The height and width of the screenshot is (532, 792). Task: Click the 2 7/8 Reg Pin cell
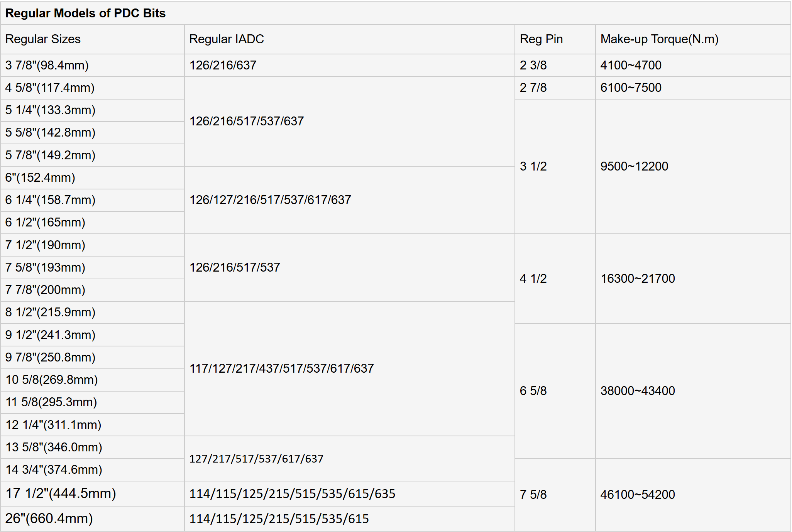point(533,88)
